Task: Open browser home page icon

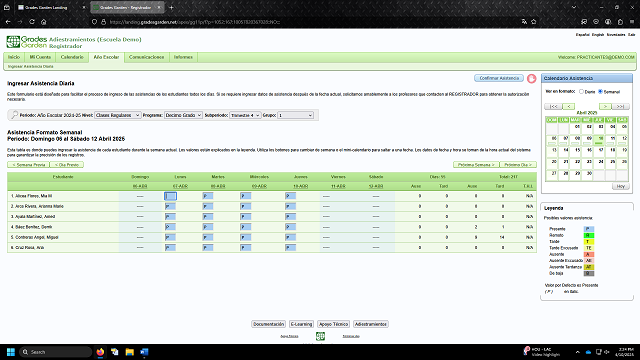Action: 44,22
